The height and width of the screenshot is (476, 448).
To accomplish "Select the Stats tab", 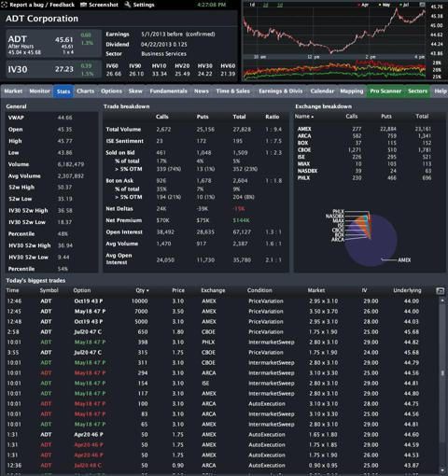I will point(63,91).
